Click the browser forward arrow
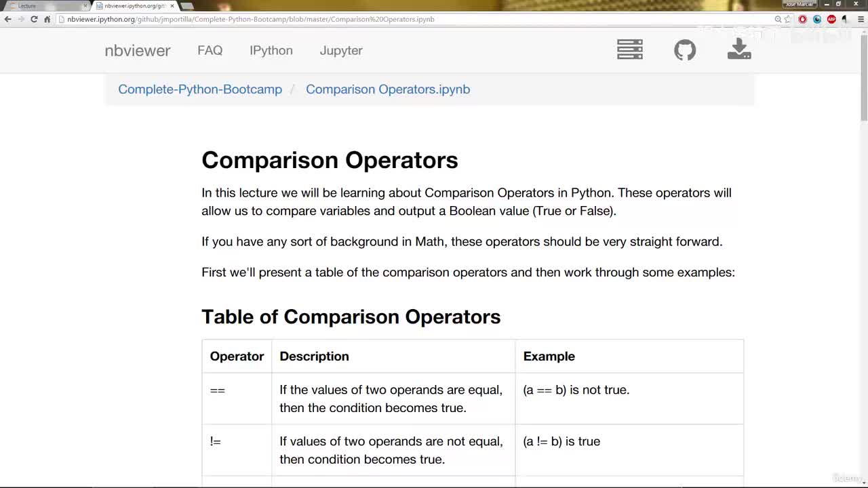This screenshot has width=868, height=488. point(21,19)
